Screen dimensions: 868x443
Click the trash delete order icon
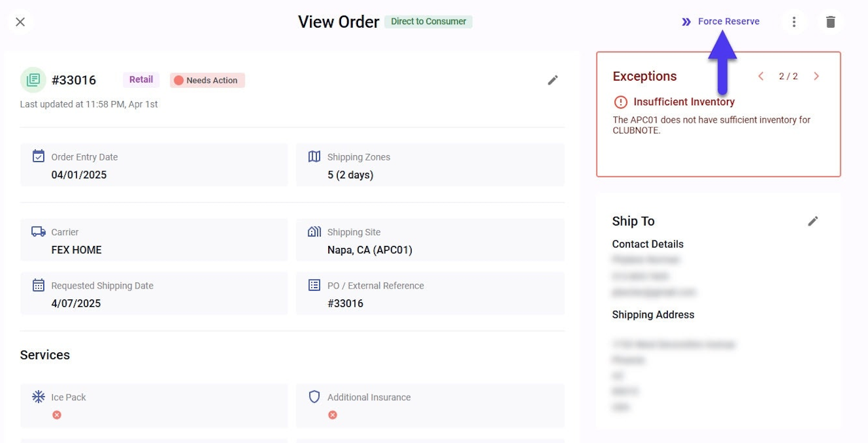(x=831, y=22)
